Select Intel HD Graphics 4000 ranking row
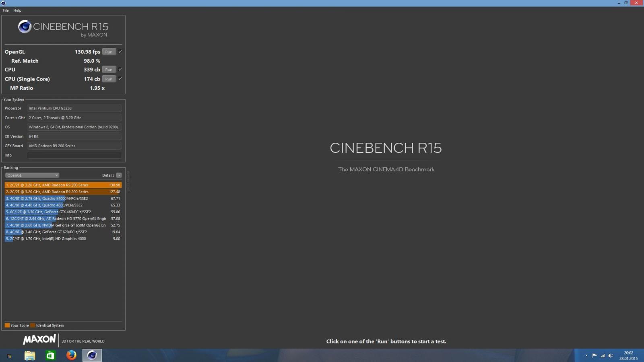644x362 pixels. click(x=63, y=239)
